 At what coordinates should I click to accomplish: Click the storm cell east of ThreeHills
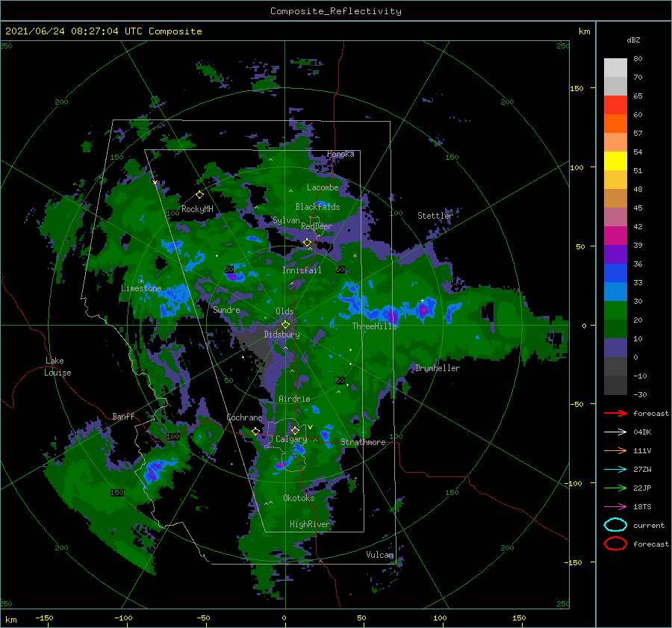[x=424, y=309]
